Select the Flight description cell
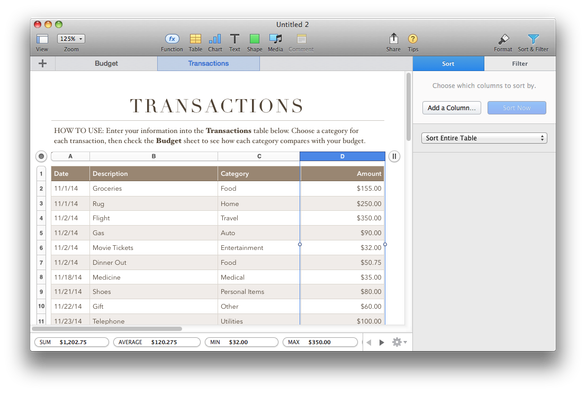 point(154,218)
